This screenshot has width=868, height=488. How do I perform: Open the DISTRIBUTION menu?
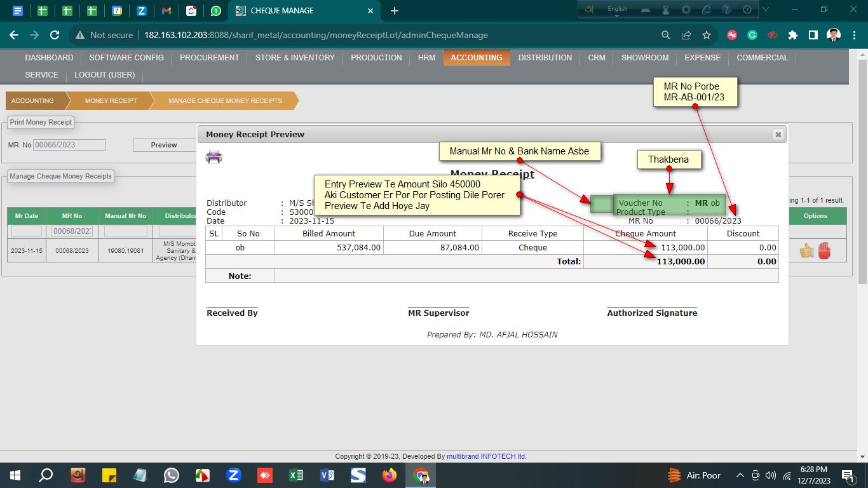545,58
